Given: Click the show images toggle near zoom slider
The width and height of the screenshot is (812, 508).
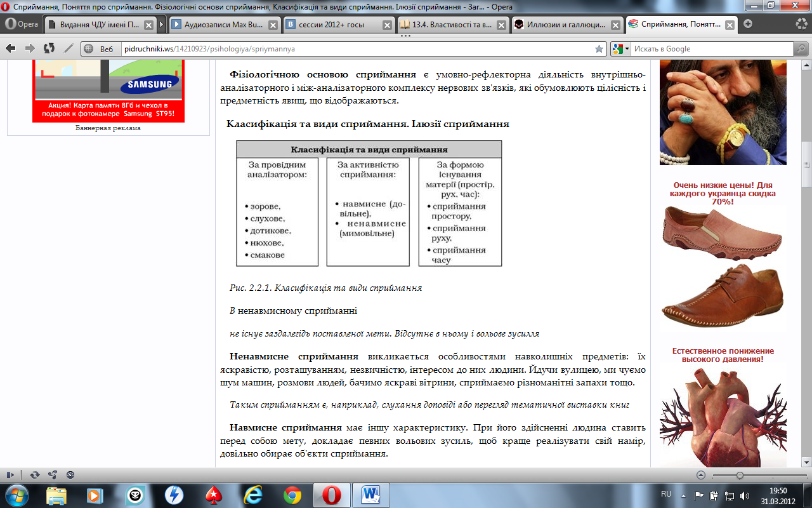Looking at the screenshot, I should (x=700, y=475).
